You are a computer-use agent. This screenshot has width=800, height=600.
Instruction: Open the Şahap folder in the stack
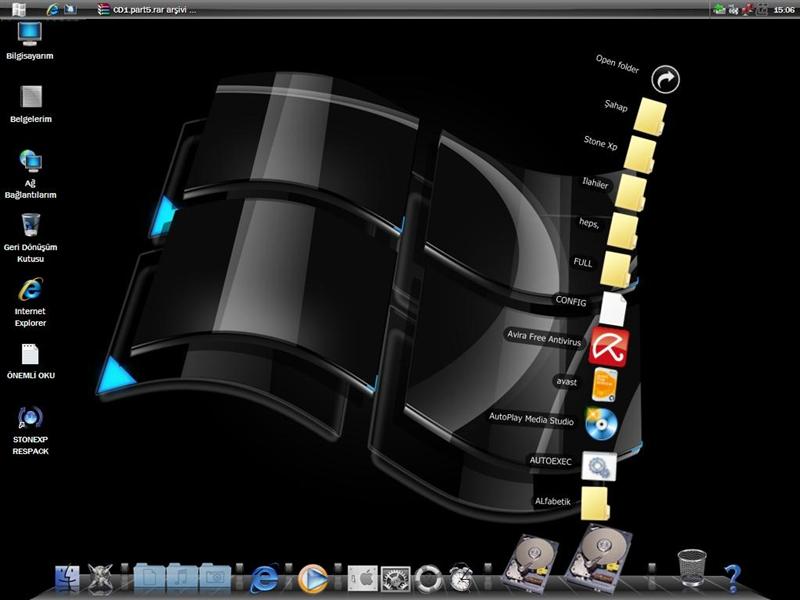pyautogui.click(x=650, y=117)
